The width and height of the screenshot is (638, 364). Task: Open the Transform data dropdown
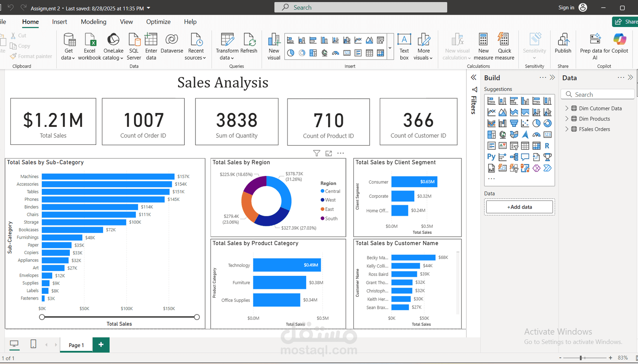pyautogui.click(x=227, y=47)
